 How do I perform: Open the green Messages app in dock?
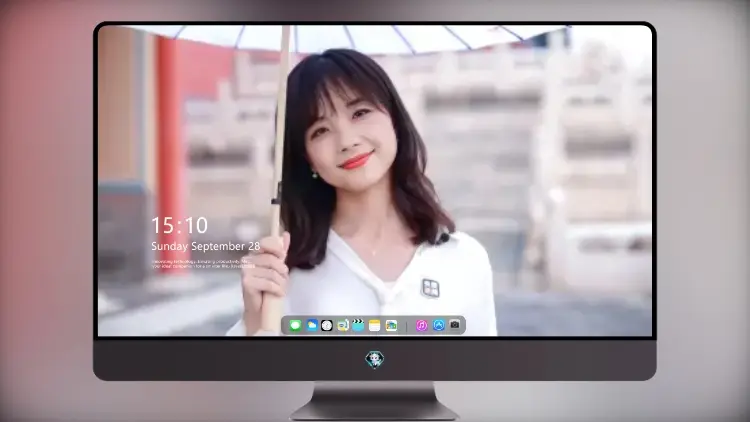(295, 325)
